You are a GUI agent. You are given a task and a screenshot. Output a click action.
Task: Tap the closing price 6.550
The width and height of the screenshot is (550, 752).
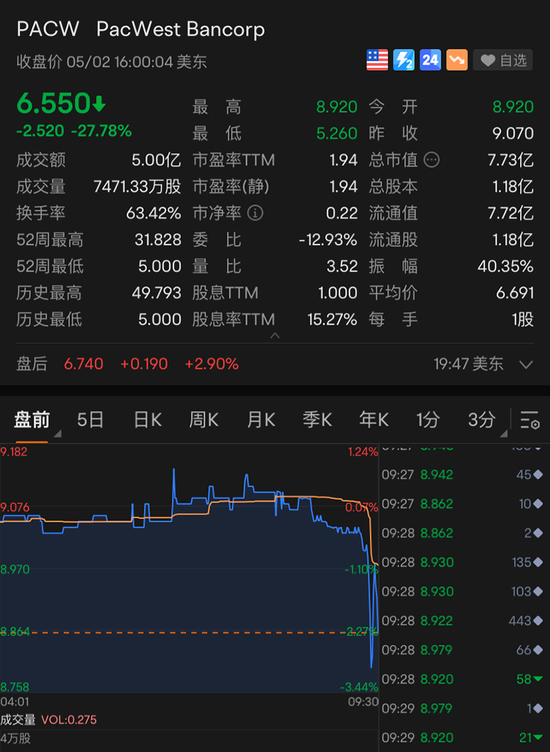coord(53,103)
